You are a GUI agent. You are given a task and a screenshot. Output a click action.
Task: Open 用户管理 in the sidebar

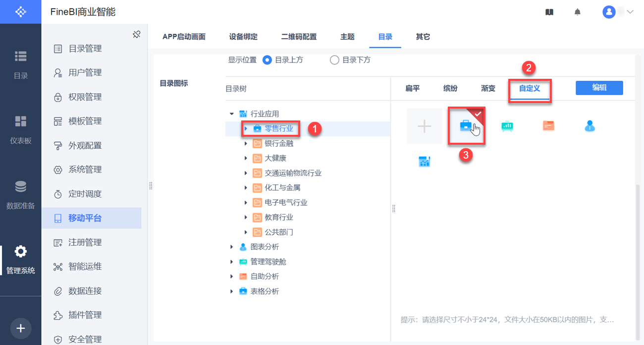click(85, 73)
